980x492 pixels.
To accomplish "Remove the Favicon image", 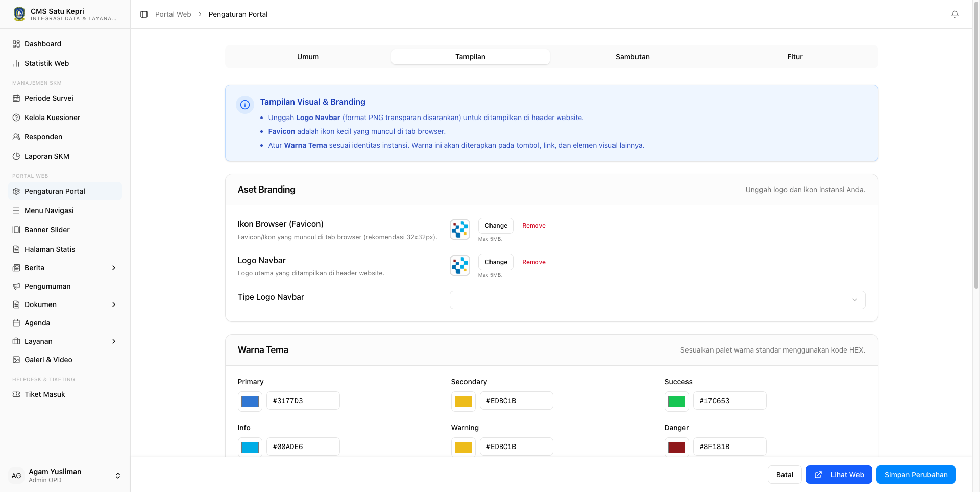I will coord(534,226).
